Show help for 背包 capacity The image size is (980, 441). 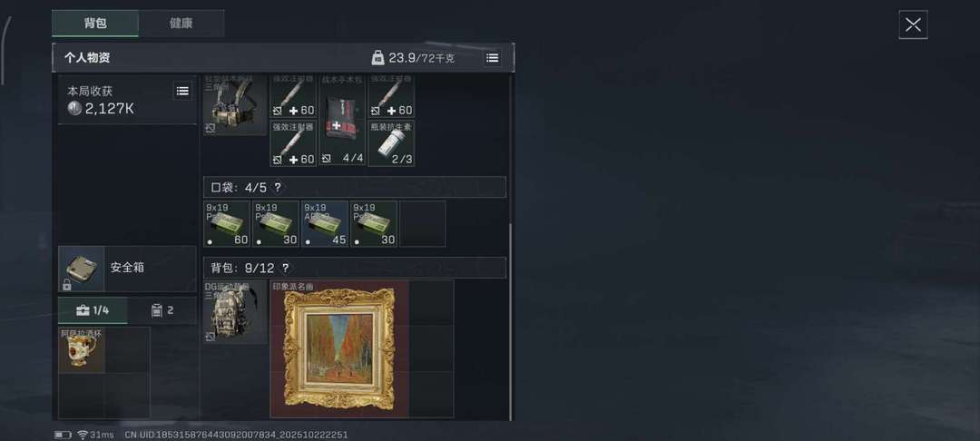coord(285,268)
